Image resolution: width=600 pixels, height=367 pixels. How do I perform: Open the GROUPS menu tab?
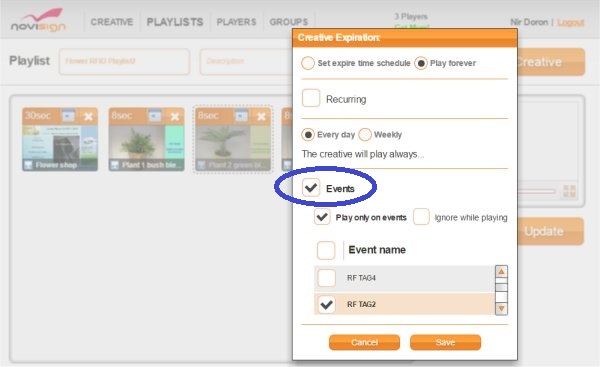289,22
